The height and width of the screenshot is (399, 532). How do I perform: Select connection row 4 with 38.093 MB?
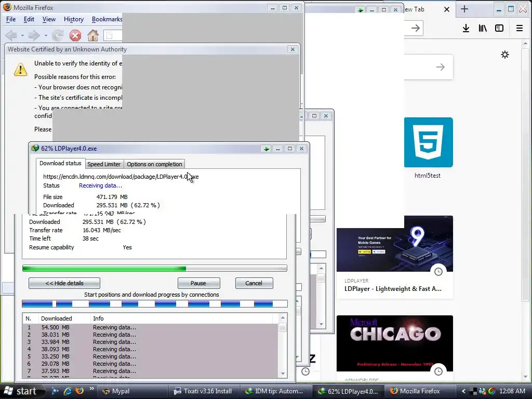150,349
